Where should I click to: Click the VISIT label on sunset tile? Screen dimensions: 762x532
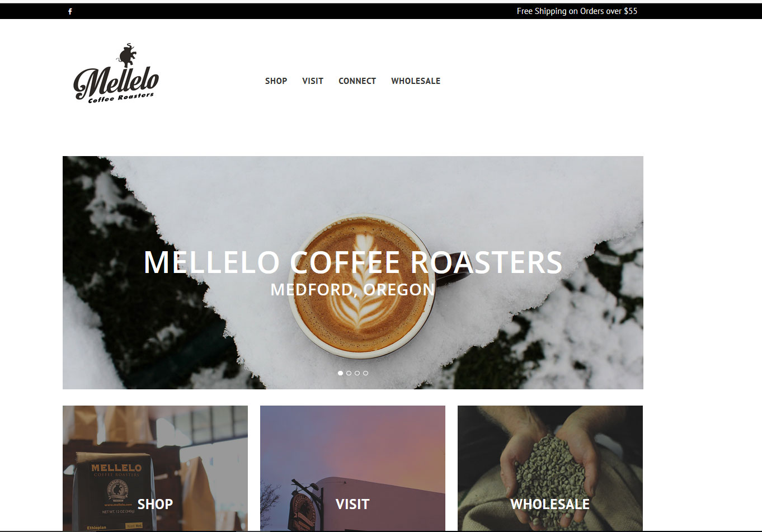click(352, 504)
